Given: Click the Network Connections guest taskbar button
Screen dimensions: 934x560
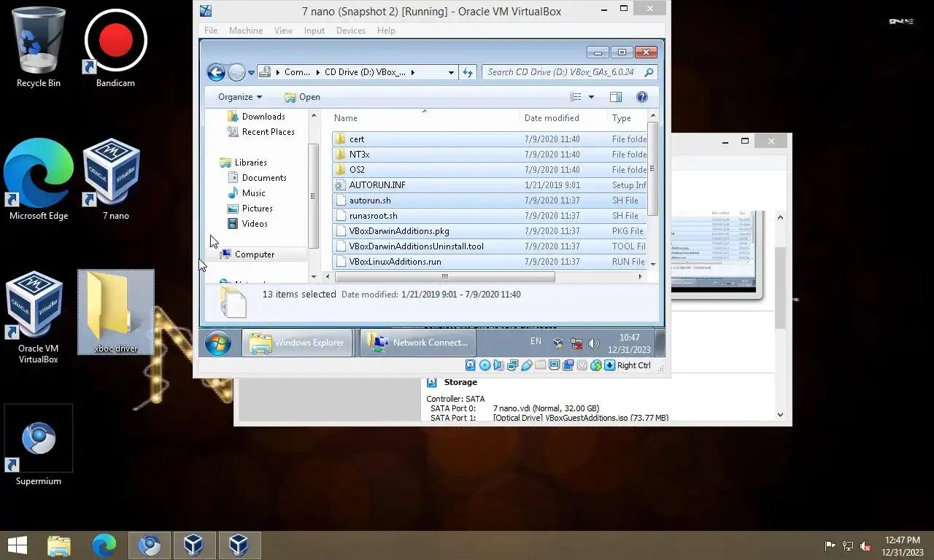Looking at the screenshot, I should [x=417, y=343].
